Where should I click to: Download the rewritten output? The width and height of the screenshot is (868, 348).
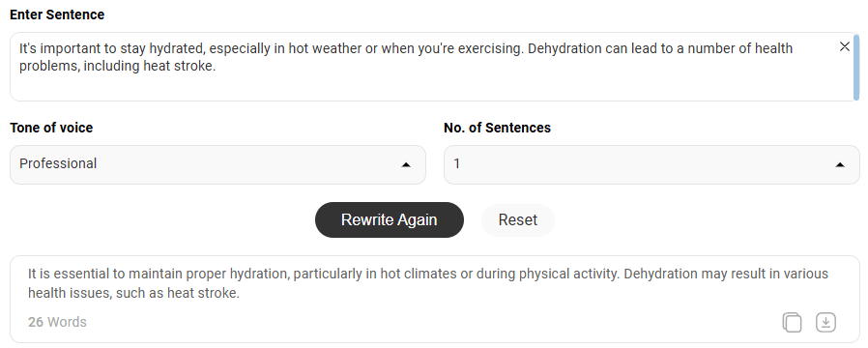tap(825, 322)
